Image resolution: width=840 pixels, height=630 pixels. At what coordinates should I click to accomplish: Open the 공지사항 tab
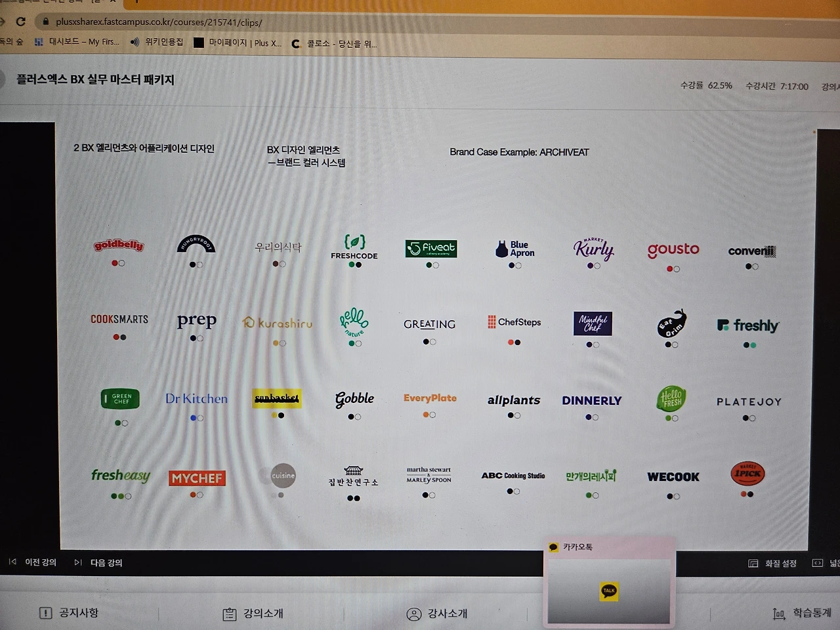click(69, 613)
